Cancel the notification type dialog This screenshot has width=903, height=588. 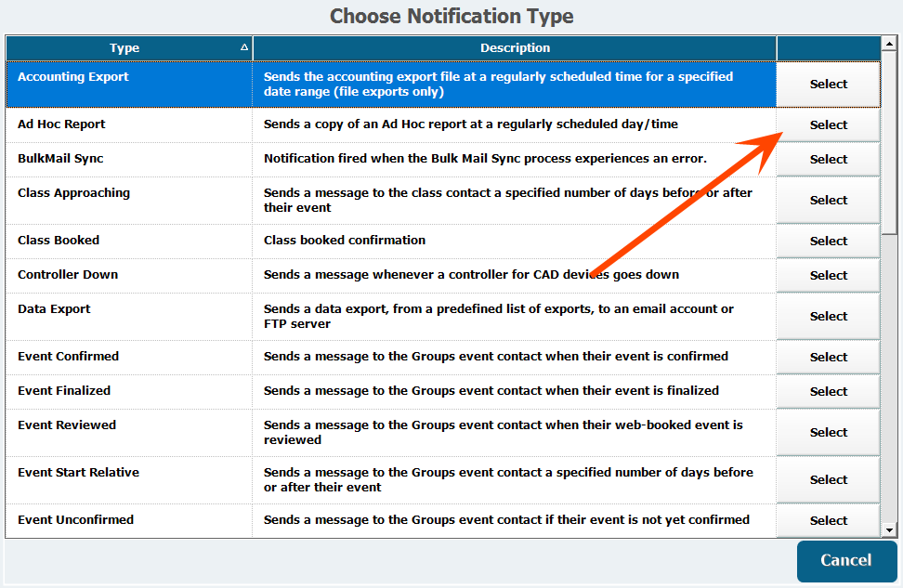click(845, 560)
